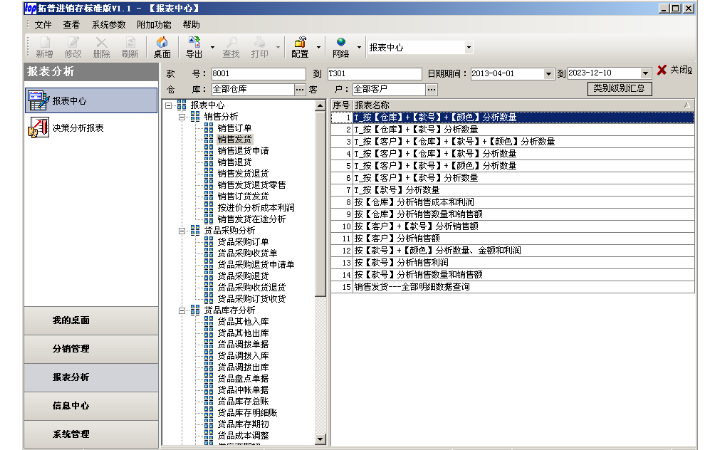Screen dimensions: 720x450
Task: Click the red X 关闭 close icon
Action: coord(661,72)
